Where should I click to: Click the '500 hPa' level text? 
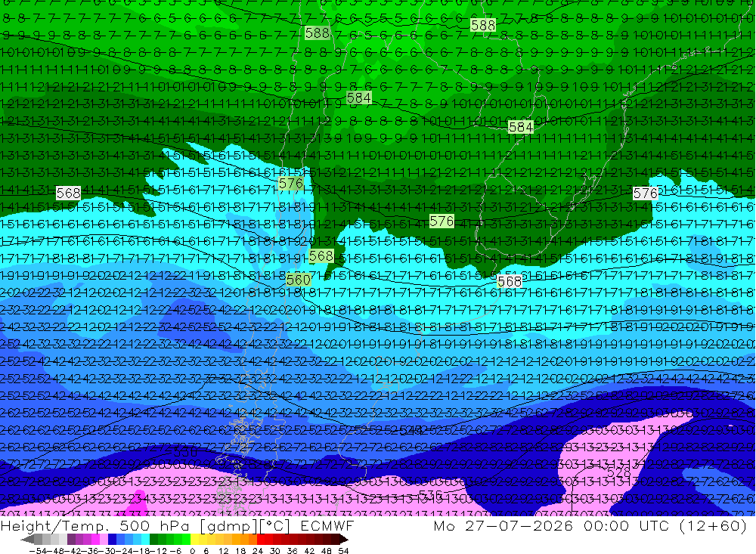click(154, 526)
